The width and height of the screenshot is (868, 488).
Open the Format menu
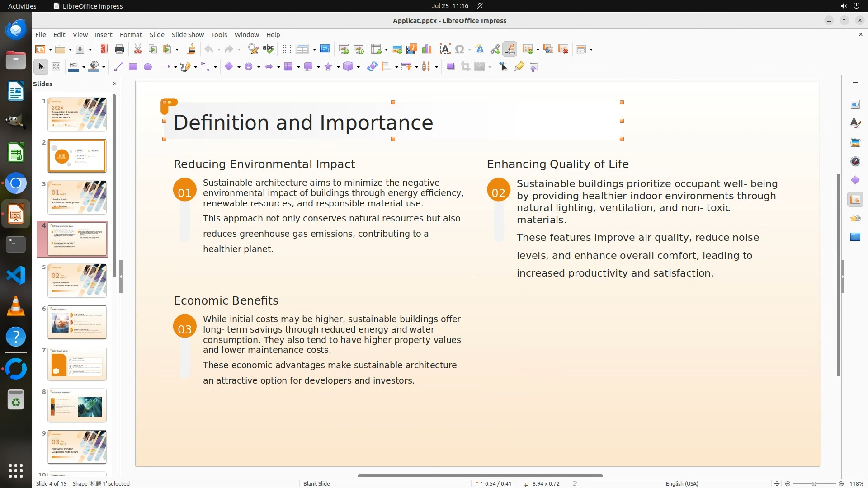pyautogui.click(x=131, y=35)
